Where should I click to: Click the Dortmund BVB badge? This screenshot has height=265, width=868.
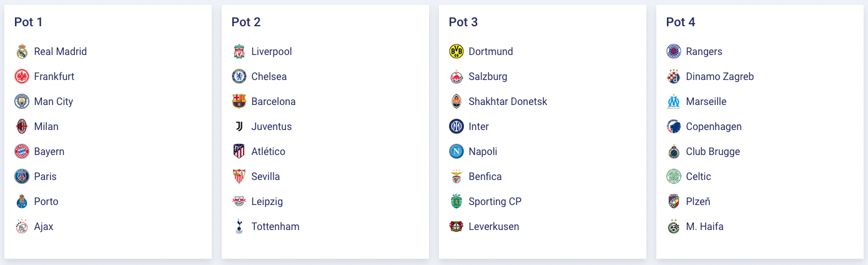point(456,52)
